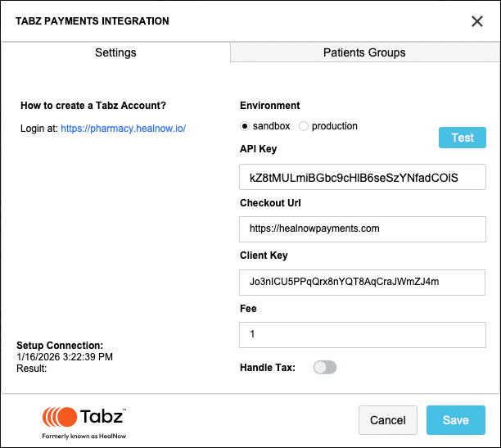Switch to the Settings tab

[115, 52]
